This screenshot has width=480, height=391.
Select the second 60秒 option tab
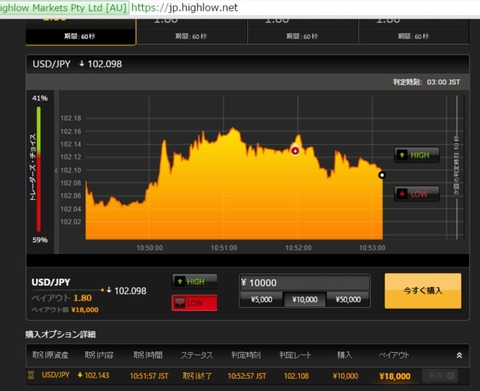coord(192,32)
